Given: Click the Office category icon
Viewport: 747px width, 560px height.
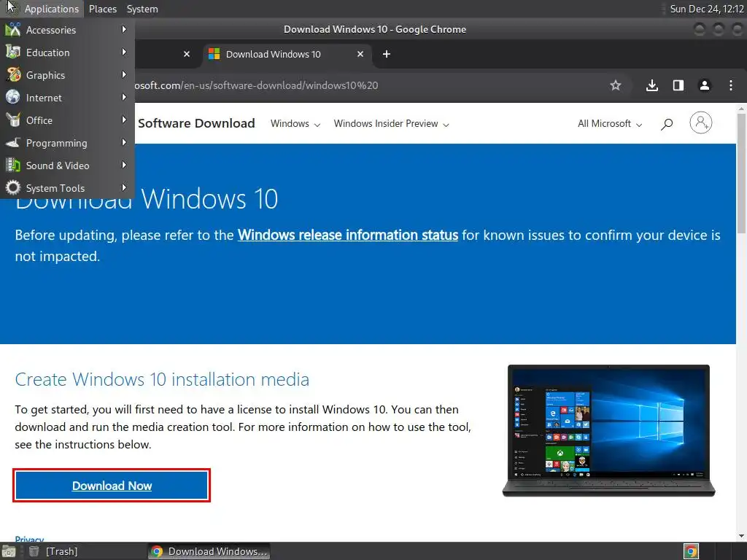Looking at the screenshot, I should coord(13,120).
